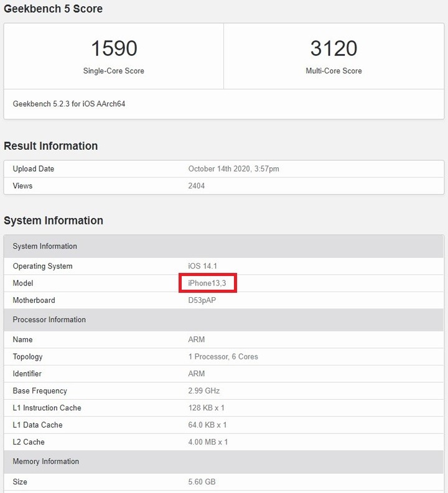Select the '64.0 KB x 1' value
448x493 pixels.
click(207, 425)
